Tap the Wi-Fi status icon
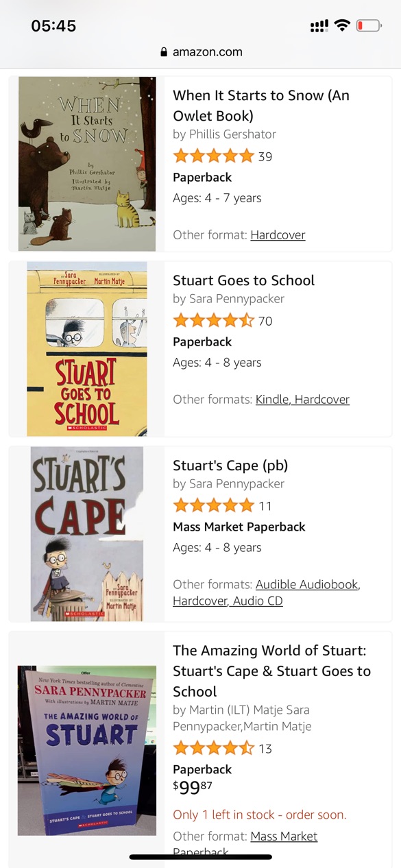This screenshot has width=401, height=868. 342,26
